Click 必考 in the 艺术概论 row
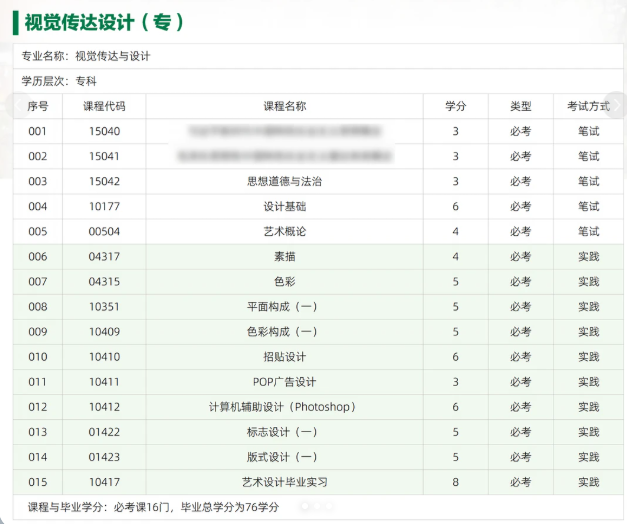 point(521,232)
